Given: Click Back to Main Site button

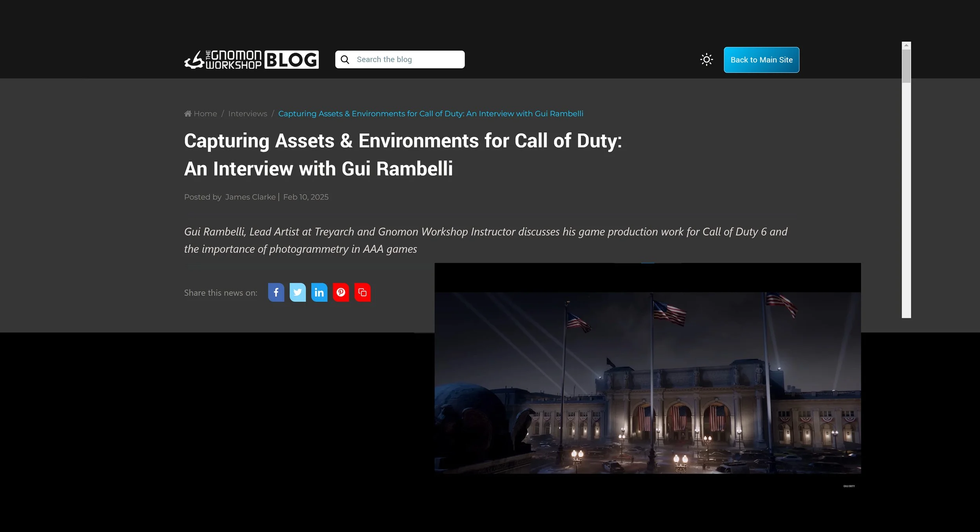Looking at the screenshot, I should (x=761, y=60).
